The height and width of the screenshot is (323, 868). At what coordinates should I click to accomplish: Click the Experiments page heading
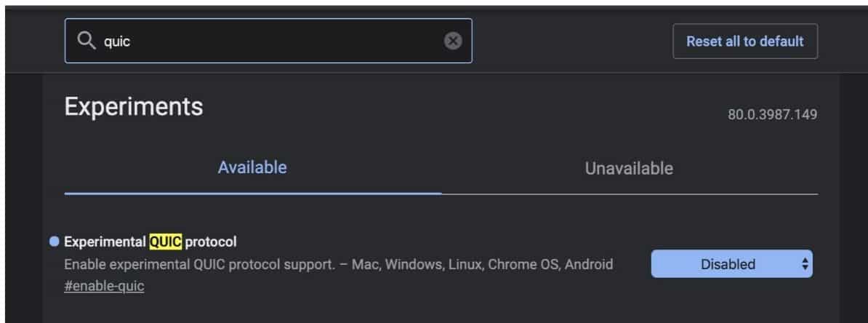134,107
